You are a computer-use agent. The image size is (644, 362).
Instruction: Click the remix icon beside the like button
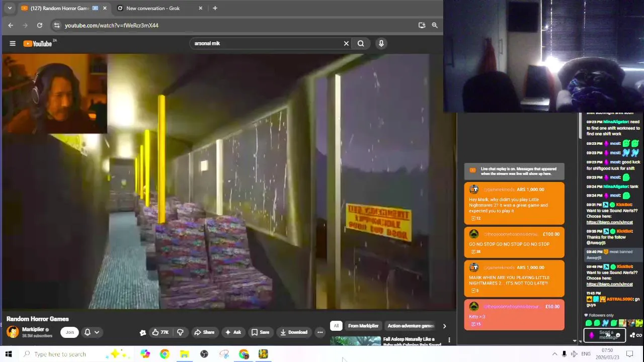(x=143, y=332)
